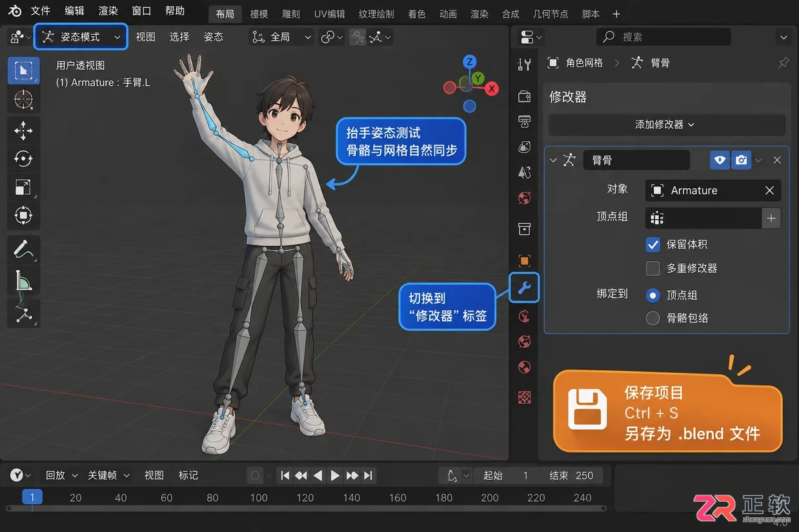Select the bone relax pose tool
Screen dimensions: 799x532
23,314
